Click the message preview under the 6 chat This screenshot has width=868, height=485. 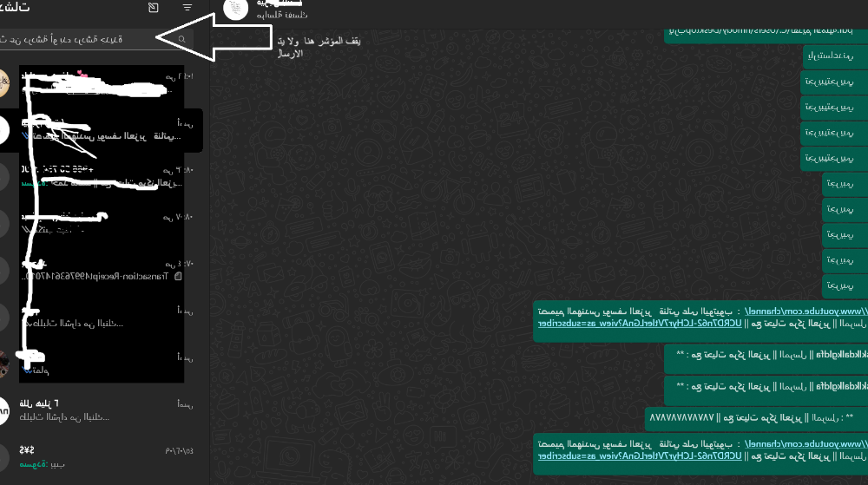click(x=64, y=417)
